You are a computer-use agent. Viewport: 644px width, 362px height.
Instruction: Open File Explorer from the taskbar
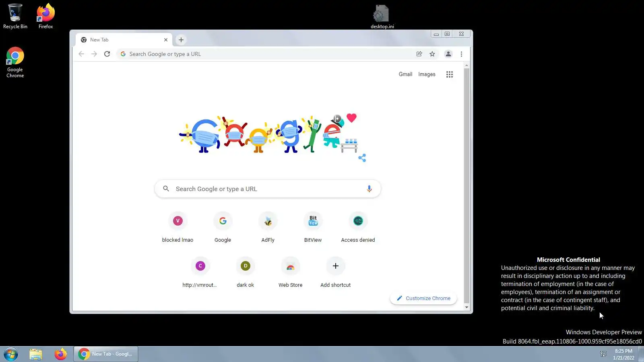tap(36, 354)
